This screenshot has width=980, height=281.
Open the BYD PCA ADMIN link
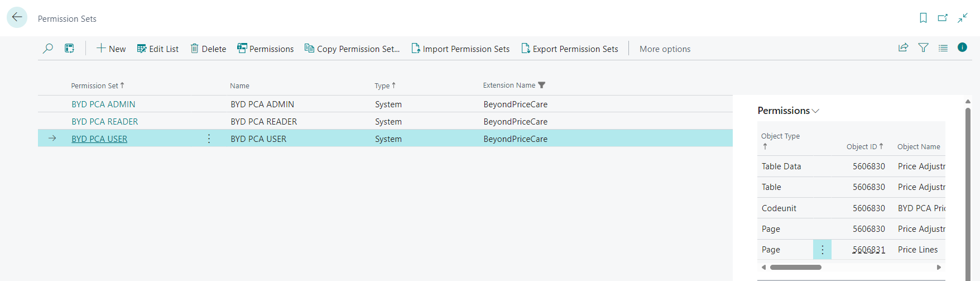pyautogui.click(x=103, y=104)
